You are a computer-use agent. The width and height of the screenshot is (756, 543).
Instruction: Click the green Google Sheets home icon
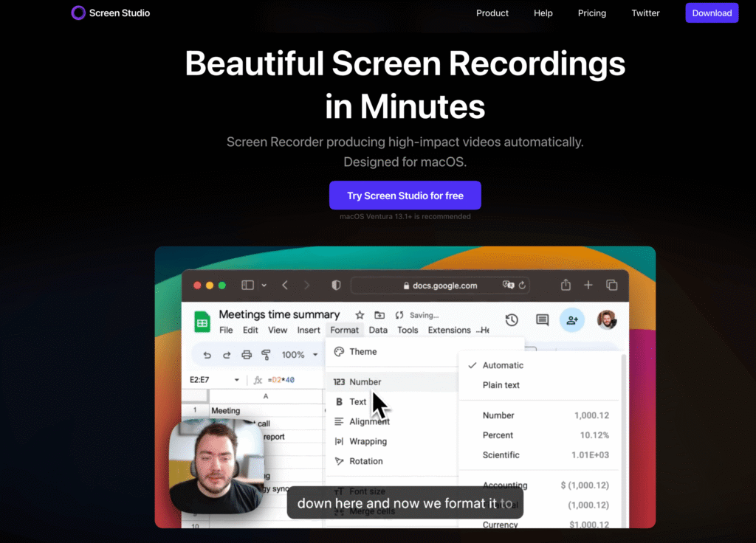point(202,322)
